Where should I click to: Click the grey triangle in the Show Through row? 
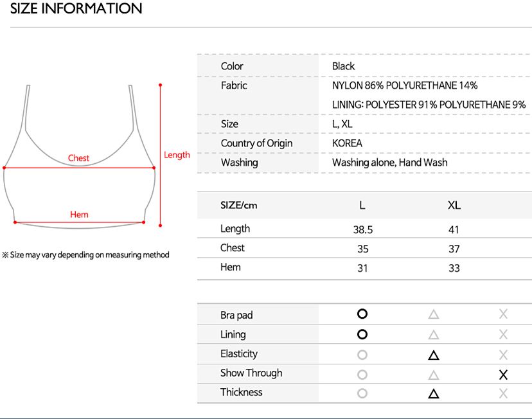tap(434, 375)
